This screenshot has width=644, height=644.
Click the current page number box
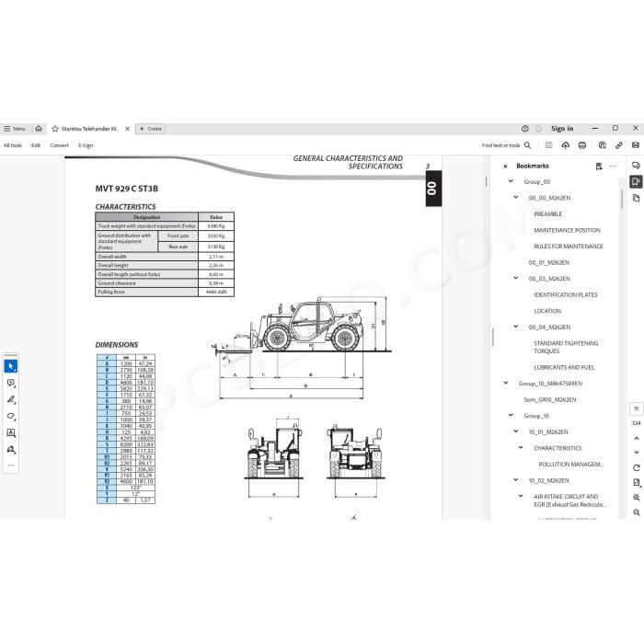click(x=637, y=408)
